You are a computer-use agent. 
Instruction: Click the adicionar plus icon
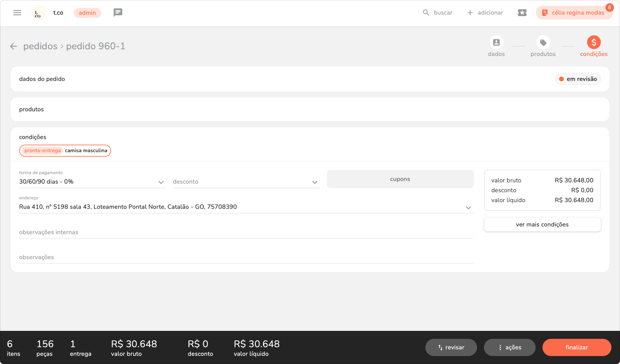tap(470, 13)
